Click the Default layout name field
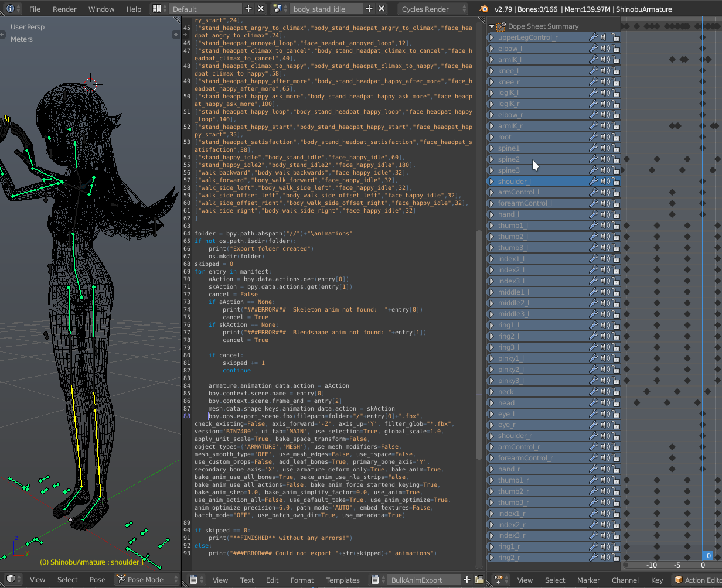This screenshot has height=588, width=722. pyautogui.click(x=206, y=9)
